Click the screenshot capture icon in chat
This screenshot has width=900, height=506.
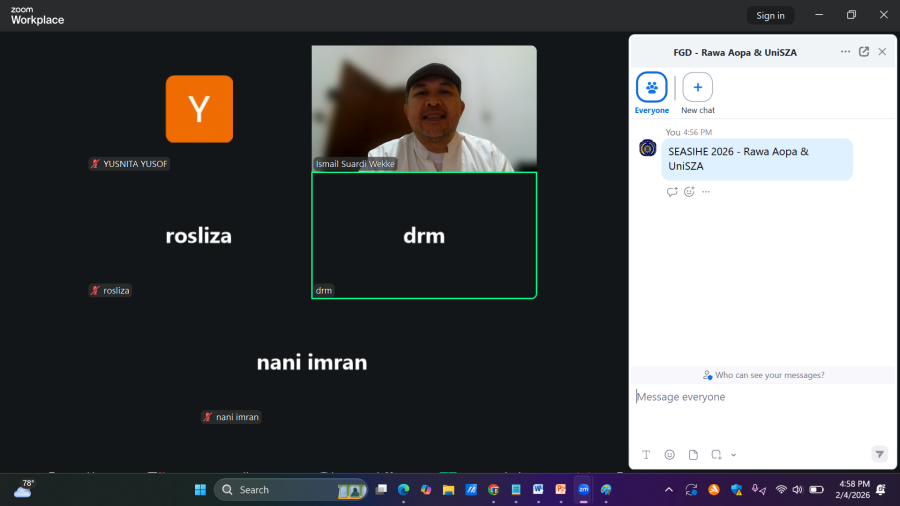click(716, 454)
